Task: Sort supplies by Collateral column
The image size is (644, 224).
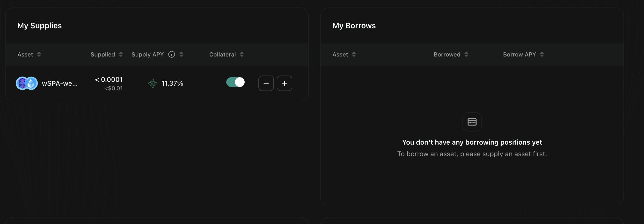Action: 241,55
